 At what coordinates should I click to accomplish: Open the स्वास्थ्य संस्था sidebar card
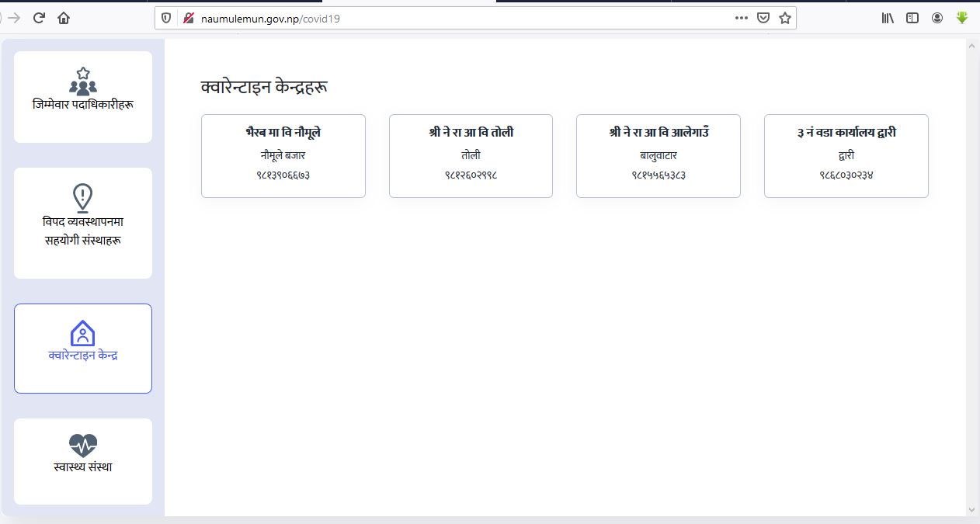83,461
